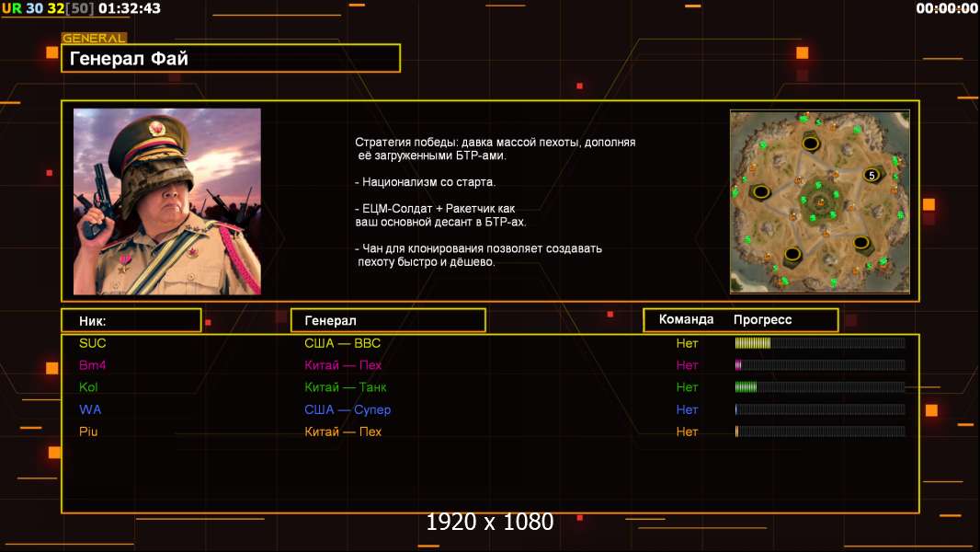
Task: Click США — Супер general entry
Action: (x=348, y=409)
